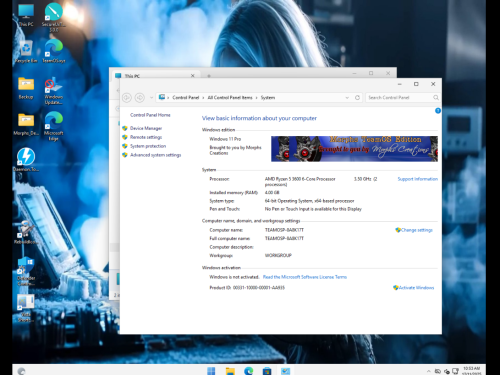Open the Support Information link
Screen dimensions: 500x375
point(418,179)
